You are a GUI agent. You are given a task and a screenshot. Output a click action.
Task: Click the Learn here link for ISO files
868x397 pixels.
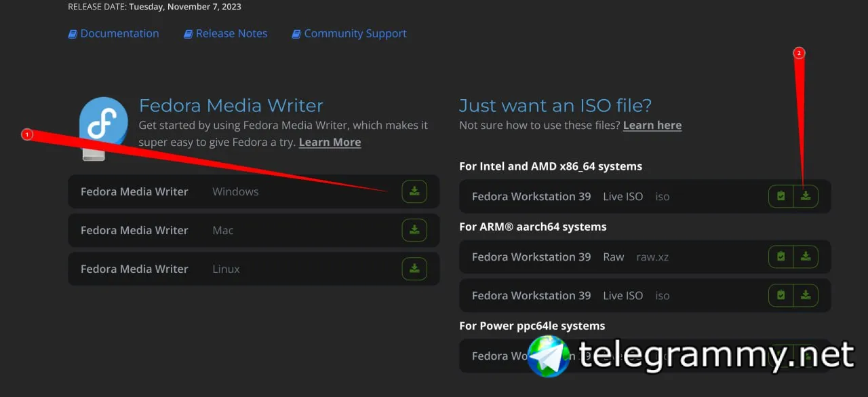pos(652,125)
